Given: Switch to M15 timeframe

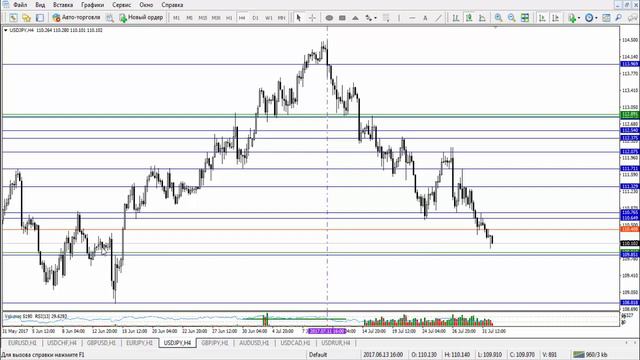Looking at the screenshot, I should point(203,18).
